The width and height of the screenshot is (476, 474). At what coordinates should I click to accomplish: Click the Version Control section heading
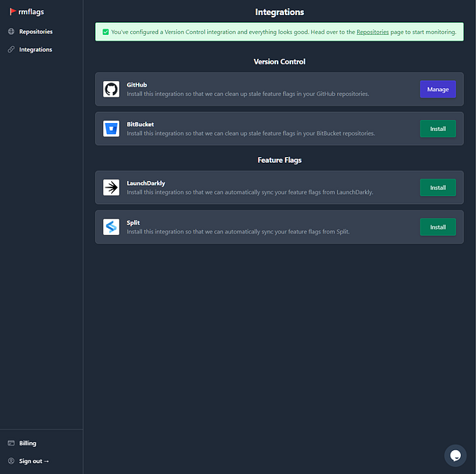click(x=279, y=62)
